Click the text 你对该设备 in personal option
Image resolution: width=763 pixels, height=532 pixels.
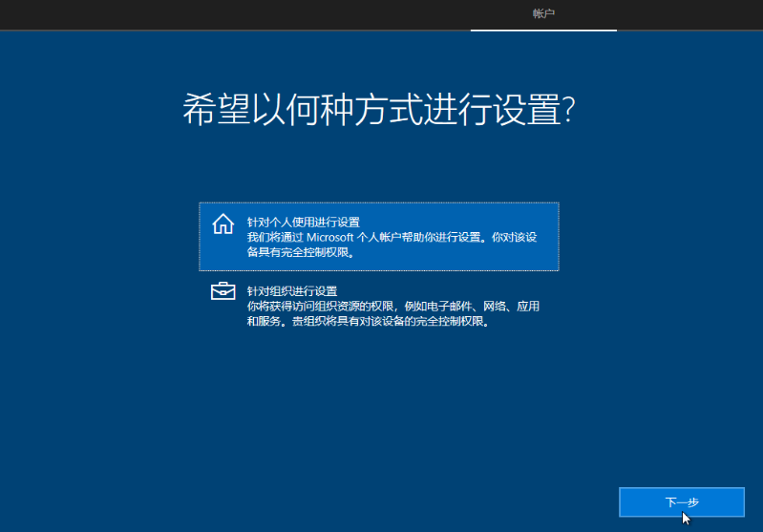[514, 238]
